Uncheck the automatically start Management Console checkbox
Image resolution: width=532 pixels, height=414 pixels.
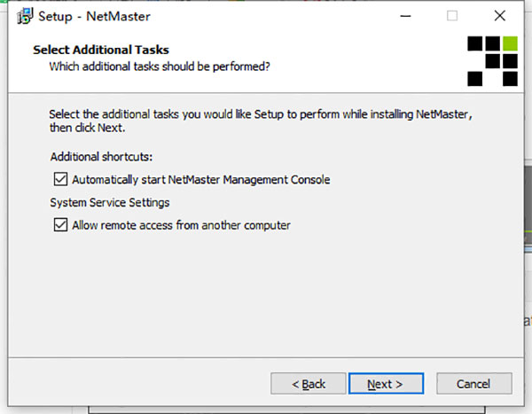60,179
